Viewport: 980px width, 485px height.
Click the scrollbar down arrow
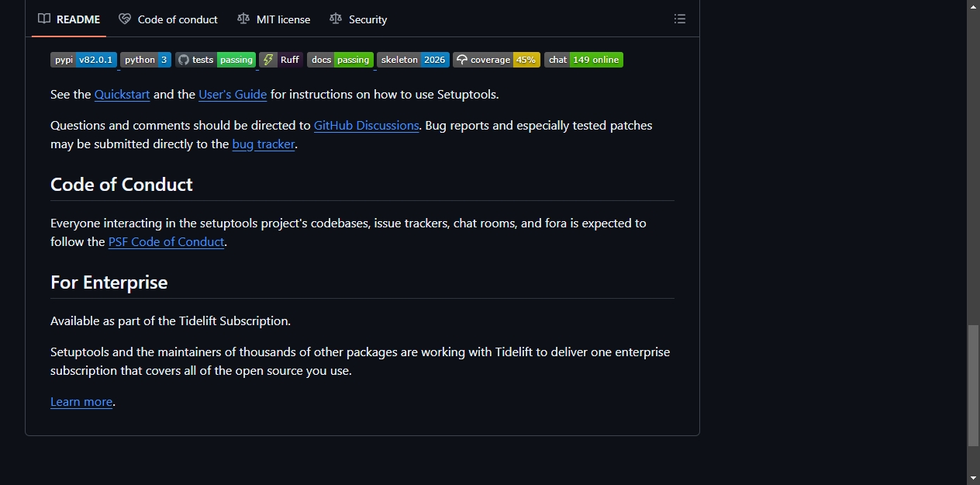point(973,478)
